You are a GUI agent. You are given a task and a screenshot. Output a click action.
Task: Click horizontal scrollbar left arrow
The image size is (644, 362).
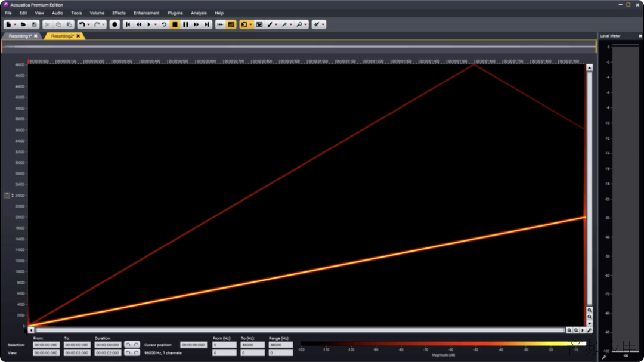[x=31, y=330]
